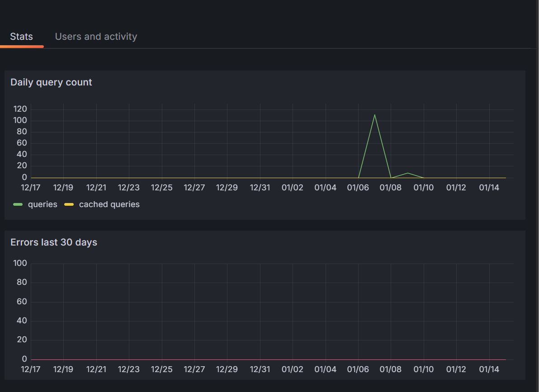Click the 120 value label on the query chart axis
This screenshot has height=392, width=539.
[20, 109]
